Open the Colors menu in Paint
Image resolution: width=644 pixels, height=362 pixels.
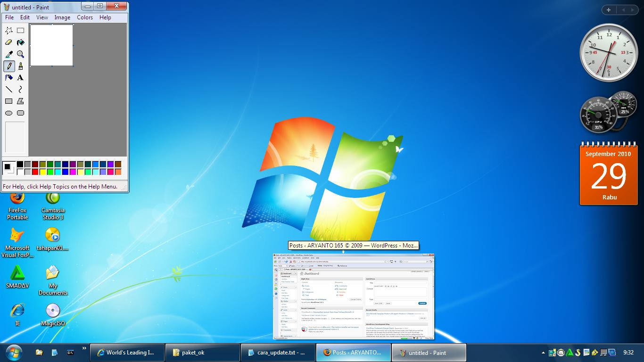pyautogui.click(x=85, y=17)
